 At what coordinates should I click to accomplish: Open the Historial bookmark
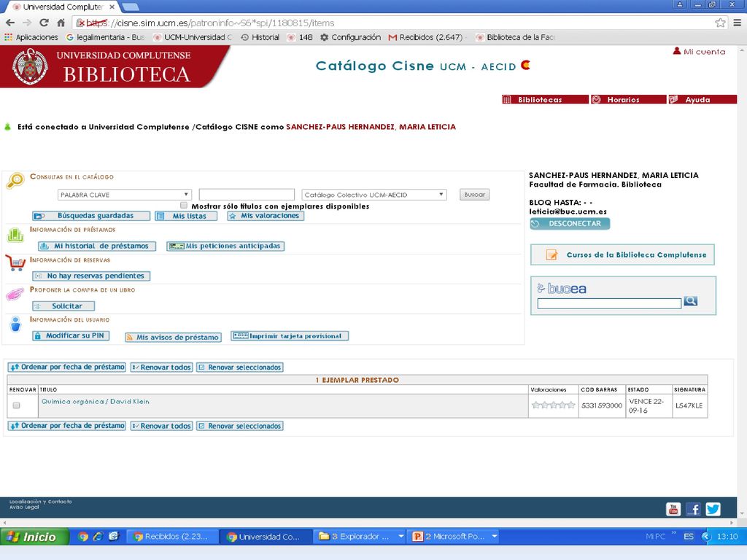pos(260,37)
